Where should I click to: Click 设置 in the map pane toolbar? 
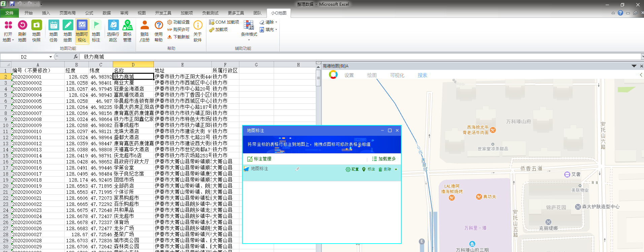click(x=349, y=75)
